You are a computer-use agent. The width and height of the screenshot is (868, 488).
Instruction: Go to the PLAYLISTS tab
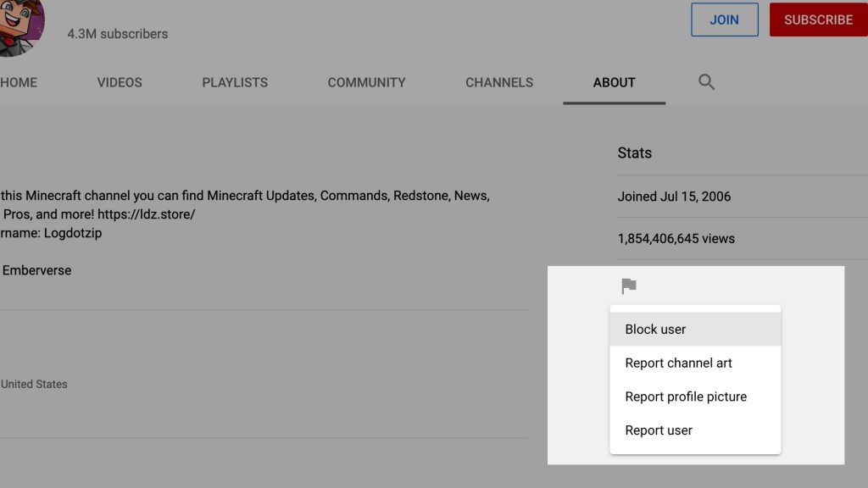[x=235, y=82]
